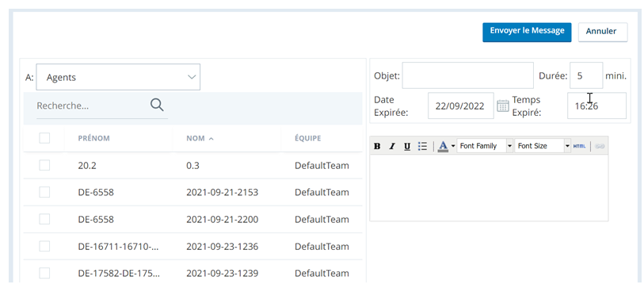This screenshot has width=644, height=292.
Task: Open the HTML source editor
Action: [579, 146]
